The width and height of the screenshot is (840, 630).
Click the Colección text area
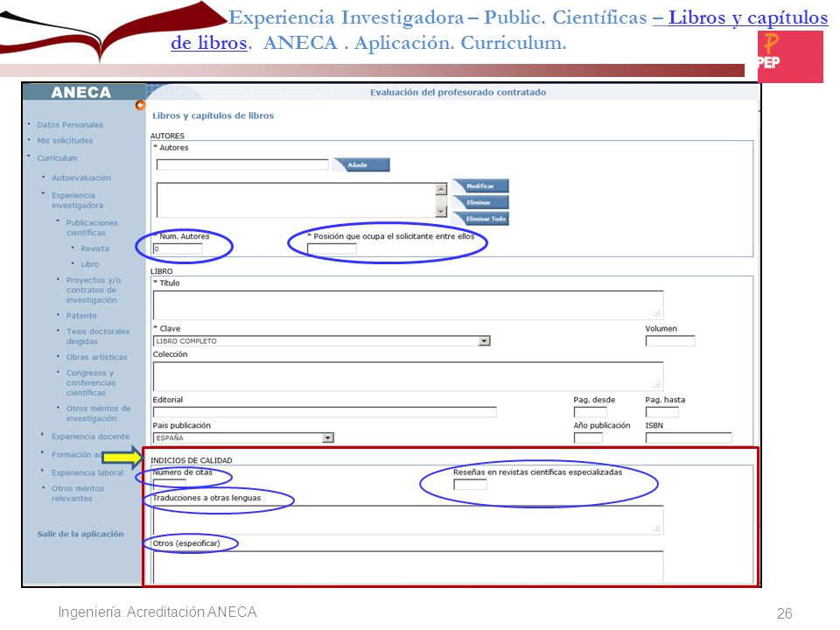(409, 376)
